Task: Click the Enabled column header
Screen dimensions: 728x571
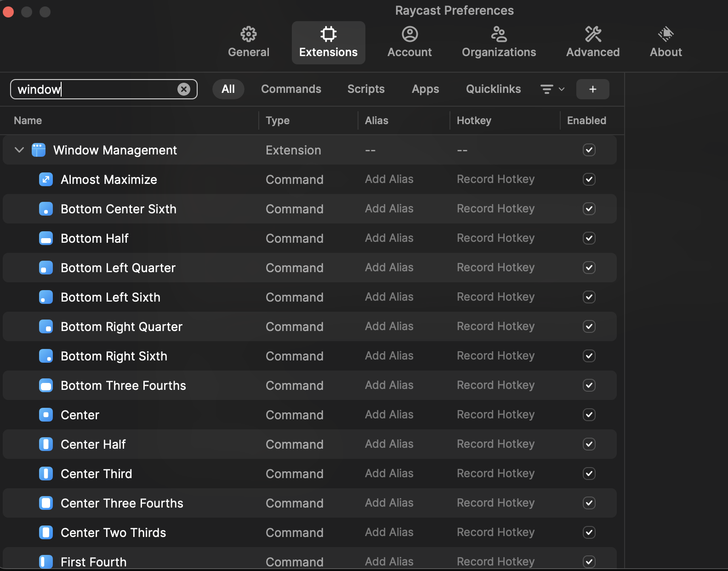Action: 586,120
